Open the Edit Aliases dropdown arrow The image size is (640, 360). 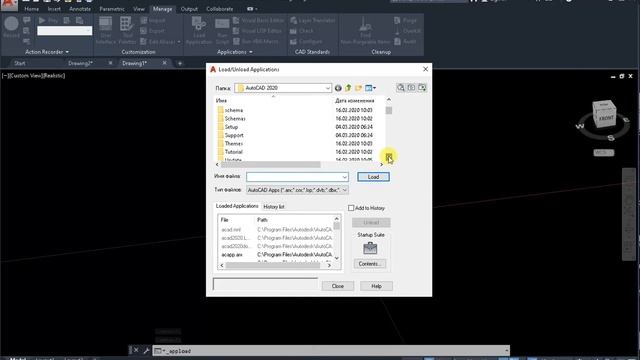coord(179,42)
